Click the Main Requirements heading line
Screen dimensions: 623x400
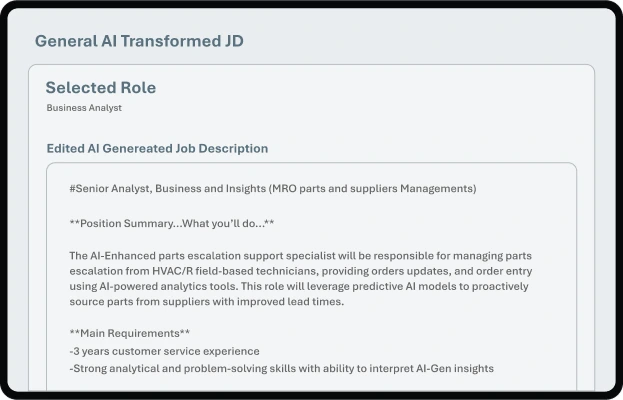pos(130,333)
